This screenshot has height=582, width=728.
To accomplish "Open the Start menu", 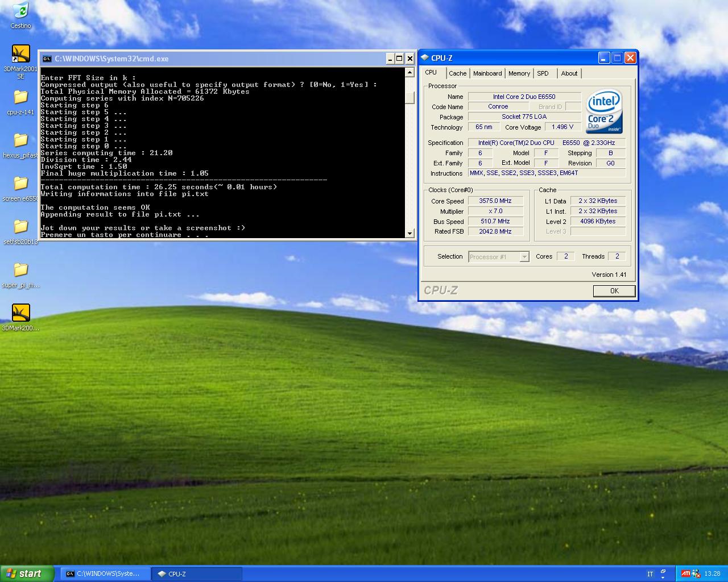I will (x=27, y=573).
